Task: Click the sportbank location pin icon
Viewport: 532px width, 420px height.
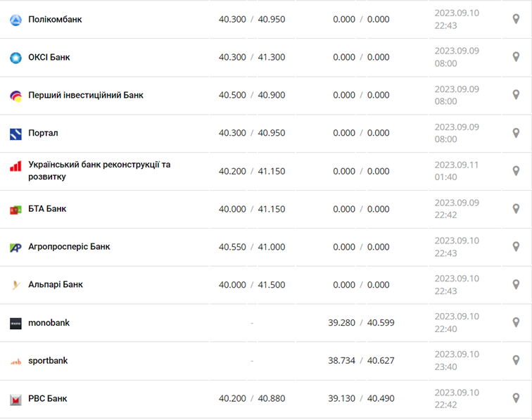Action: [x=516, y=361]
